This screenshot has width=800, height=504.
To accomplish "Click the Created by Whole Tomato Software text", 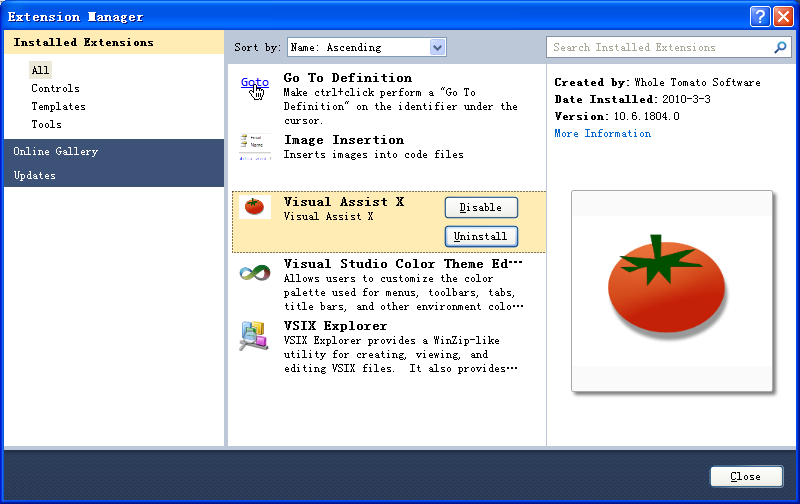I will 657,82.
